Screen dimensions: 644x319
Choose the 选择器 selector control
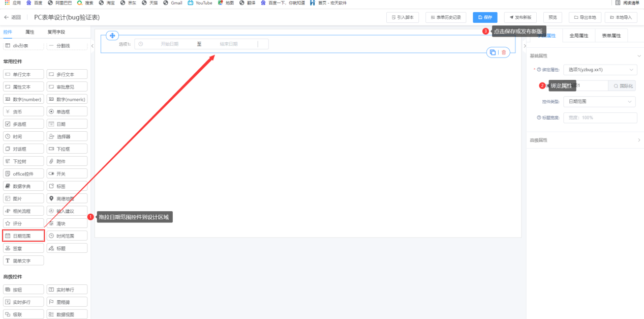67,137
